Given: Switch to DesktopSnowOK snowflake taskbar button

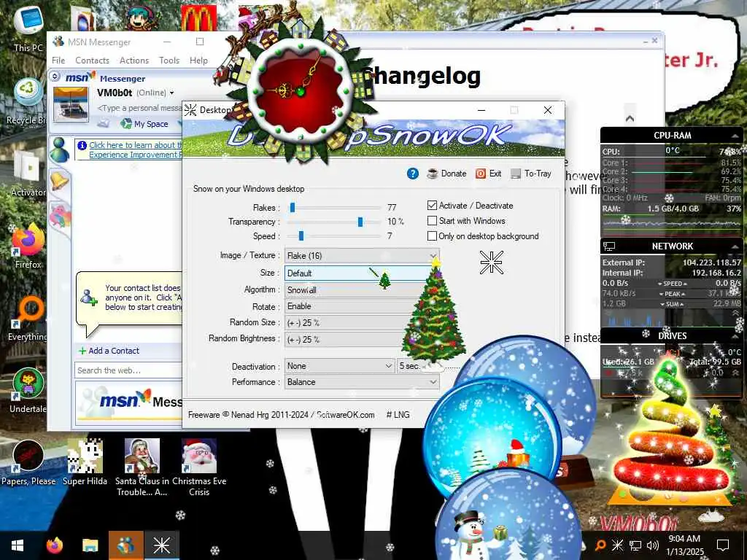Looking at the screenshot, I should click(x=161, y=545).
